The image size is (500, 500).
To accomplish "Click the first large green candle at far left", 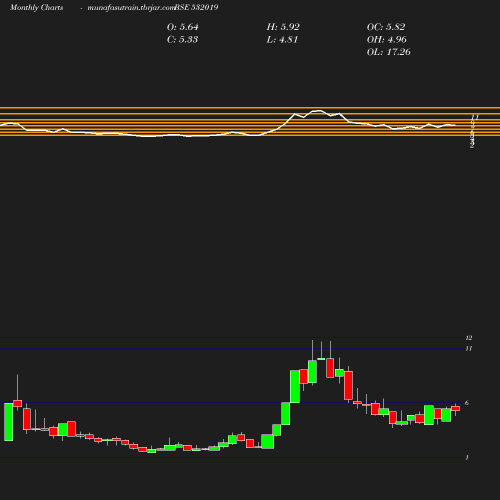I will (9, 422).
